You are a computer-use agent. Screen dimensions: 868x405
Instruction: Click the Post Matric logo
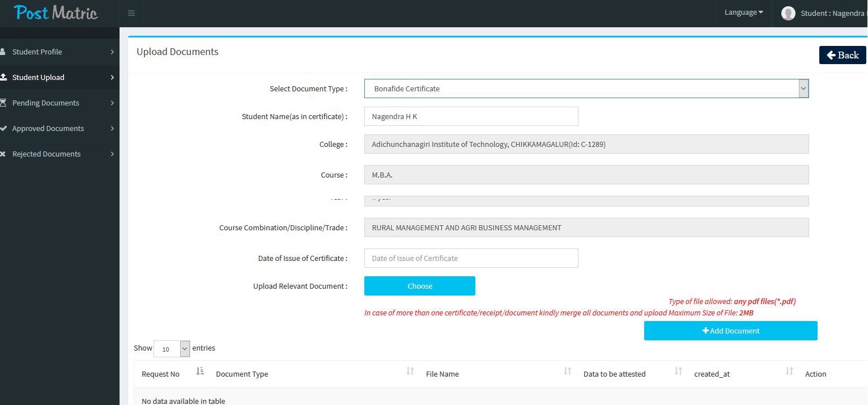tap(56, 12)
